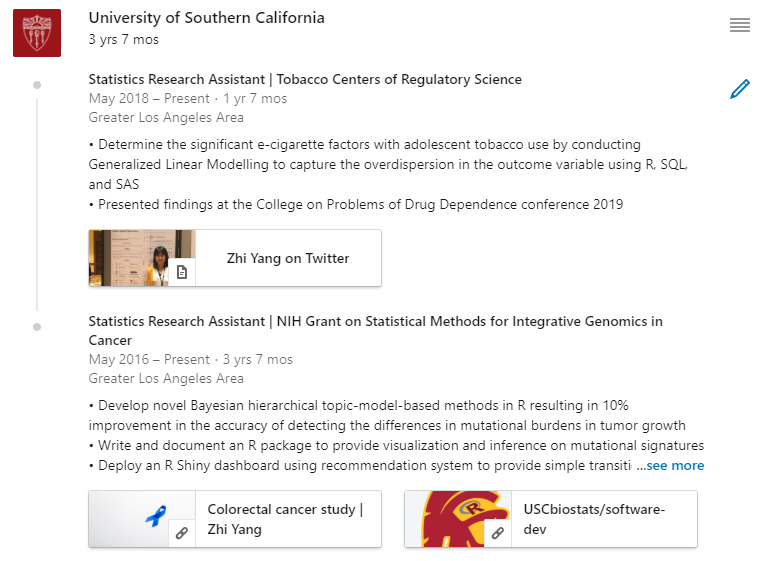Click document icon on Twitter media card

[182, 272]
